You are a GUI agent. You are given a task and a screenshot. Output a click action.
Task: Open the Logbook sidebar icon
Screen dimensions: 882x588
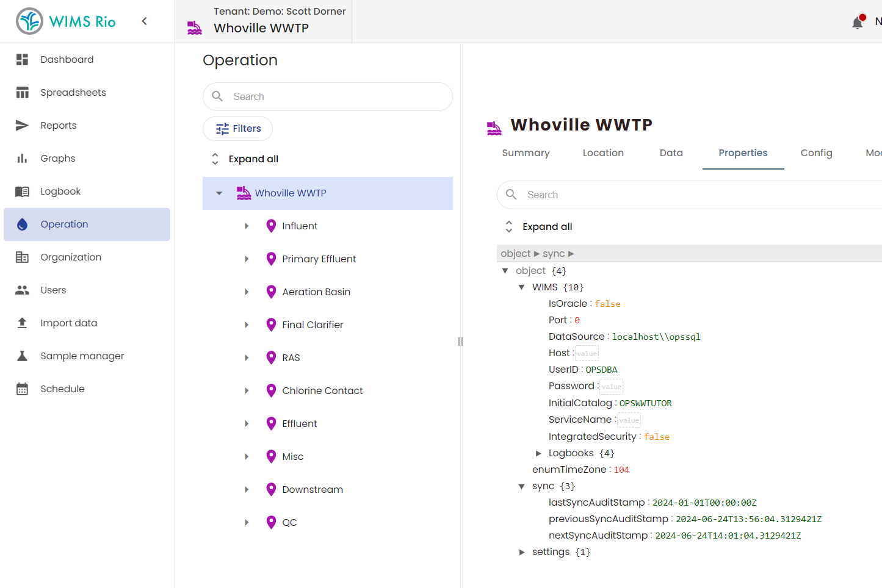[22, 192]
